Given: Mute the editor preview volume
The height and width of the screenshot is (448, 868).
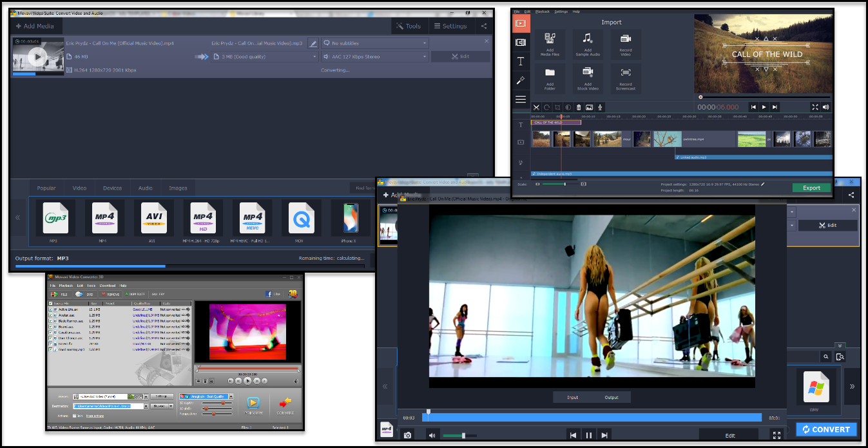Looking at the screenshot, I should pyautogui.click(x=825, y=107).
